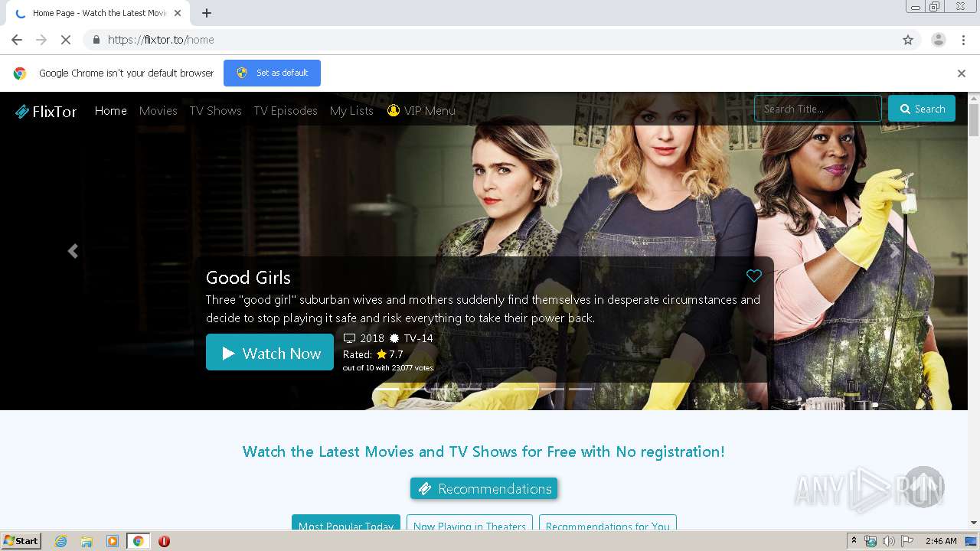Click the page scrollbar down arrow
Screen dimensions: 980x551
(974, 523)
